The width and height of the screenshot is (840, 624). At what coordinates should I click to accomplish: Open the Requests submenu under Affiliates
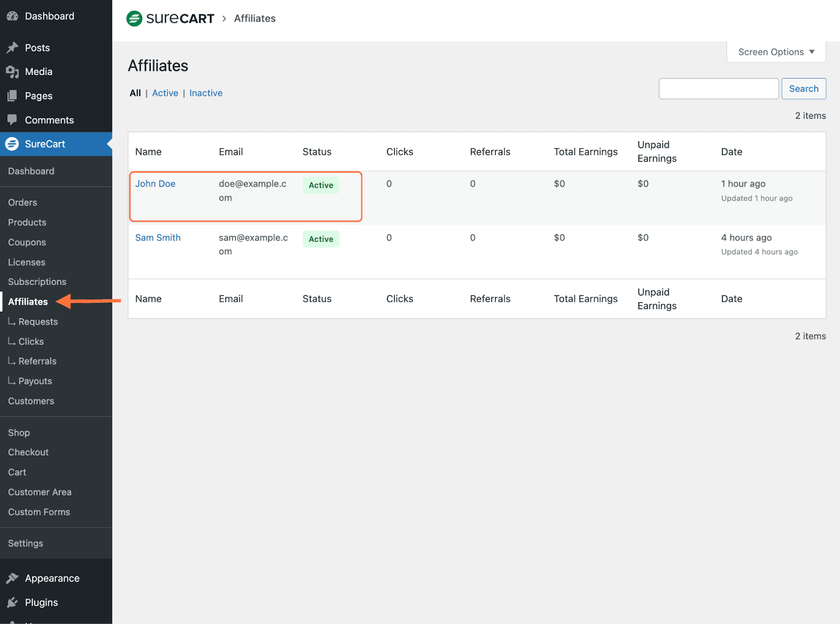(38, 321)
